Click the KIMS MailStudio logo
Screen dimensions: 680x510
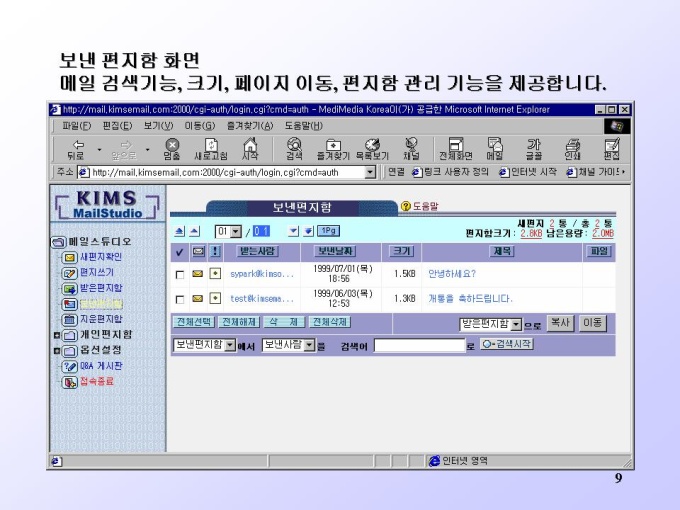click(107, 205)
